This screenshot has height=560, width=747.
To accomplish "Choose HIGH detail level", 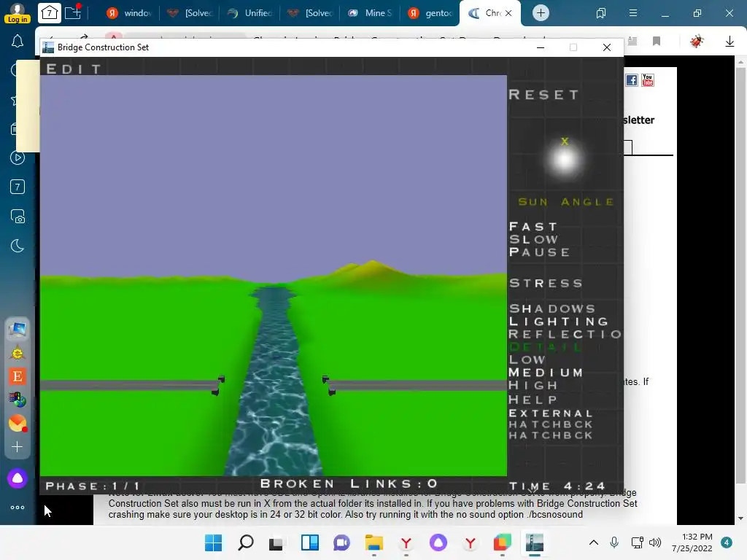I will click(x=533, y=385).
